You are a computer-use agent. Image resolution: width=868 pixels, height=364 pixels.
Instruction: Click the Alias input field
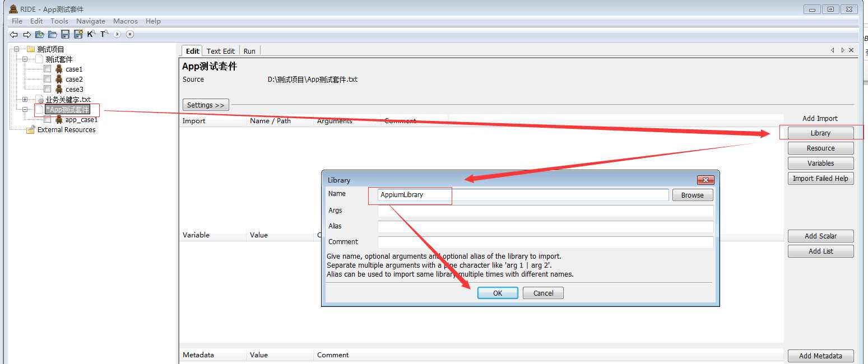546,227
